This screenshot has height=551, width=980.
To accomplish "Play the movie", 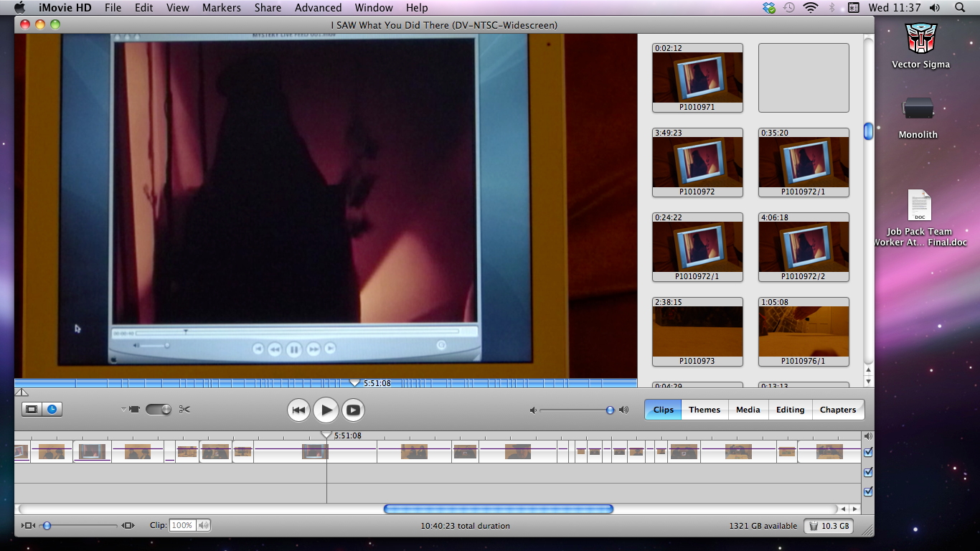I will 326,410.
